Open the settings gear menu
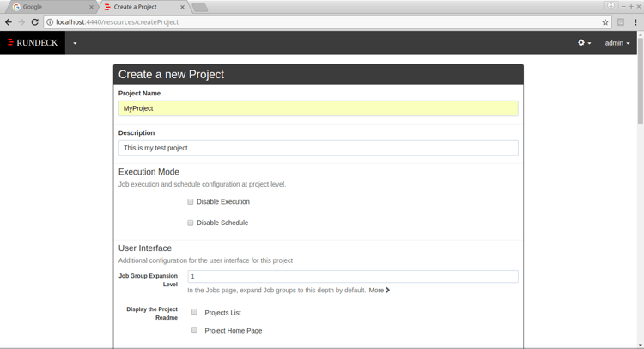 click(x=584, y=43)
